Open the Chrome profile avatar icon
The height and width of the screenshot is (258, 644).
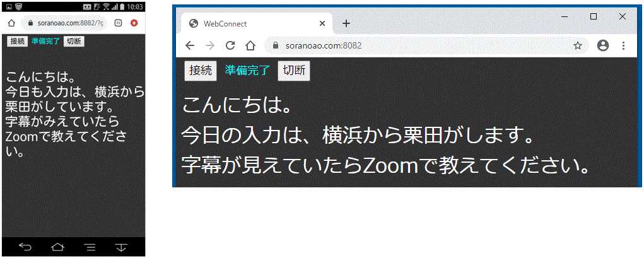pos(602,45)
